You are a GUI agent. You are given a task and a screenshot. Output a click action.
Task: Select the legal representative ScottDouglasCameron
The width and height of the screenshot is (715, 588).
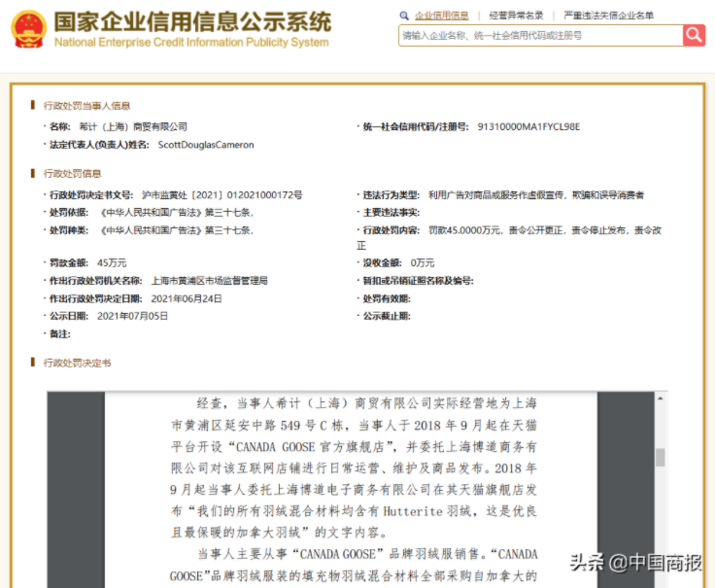coord(206,145)
